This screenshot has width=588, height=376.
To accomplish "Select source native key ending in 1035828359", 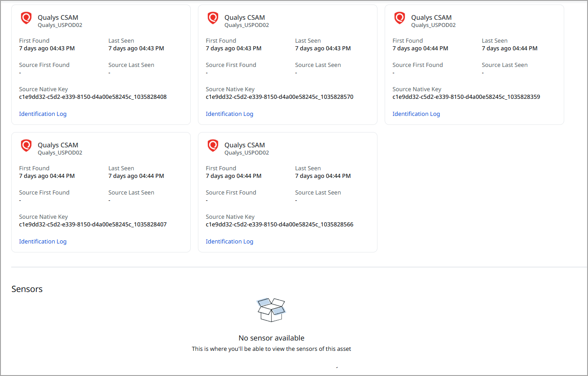I will point(466,97).
